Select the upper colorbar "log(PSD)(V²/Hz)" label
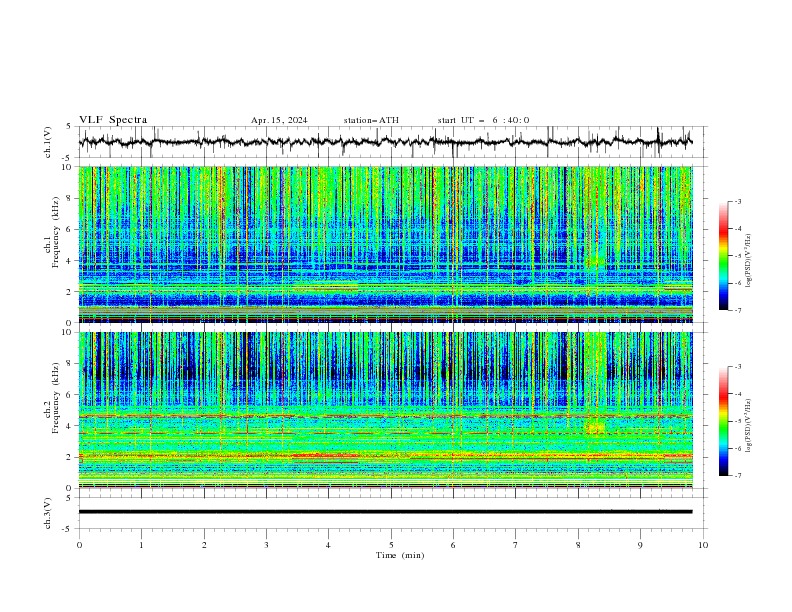 point(748,261)
